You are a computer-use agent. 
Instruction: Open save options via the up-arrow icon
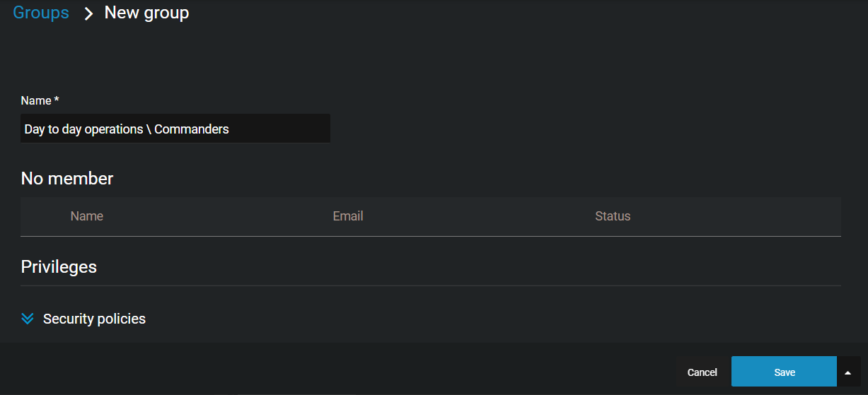(848, 372)
